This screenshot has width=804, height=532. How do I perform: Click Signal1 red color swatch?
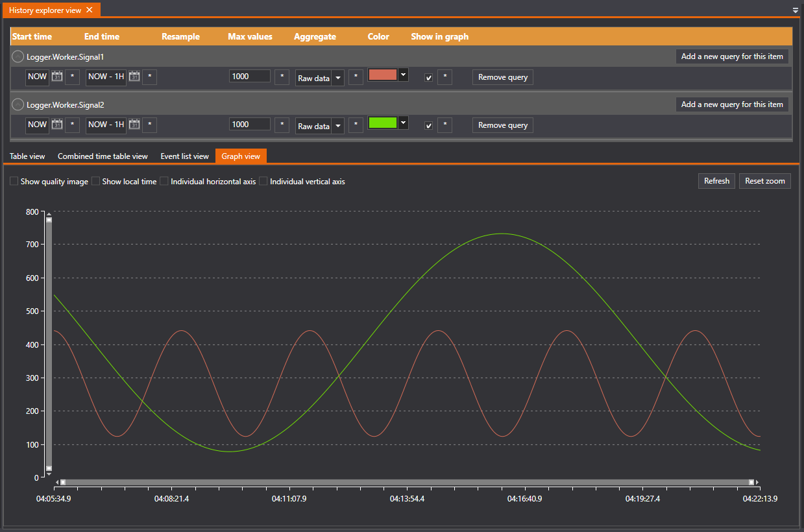382,75
